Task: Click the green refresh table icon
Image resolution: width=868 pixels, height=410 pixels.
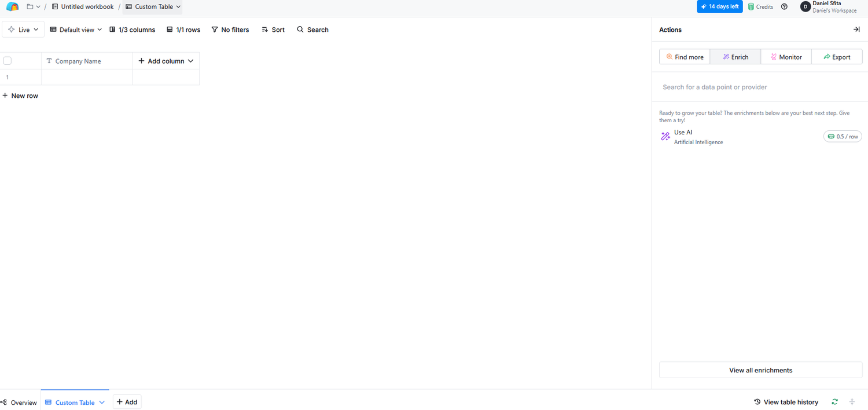Action: pyautogui.click(x=834, y=401)
